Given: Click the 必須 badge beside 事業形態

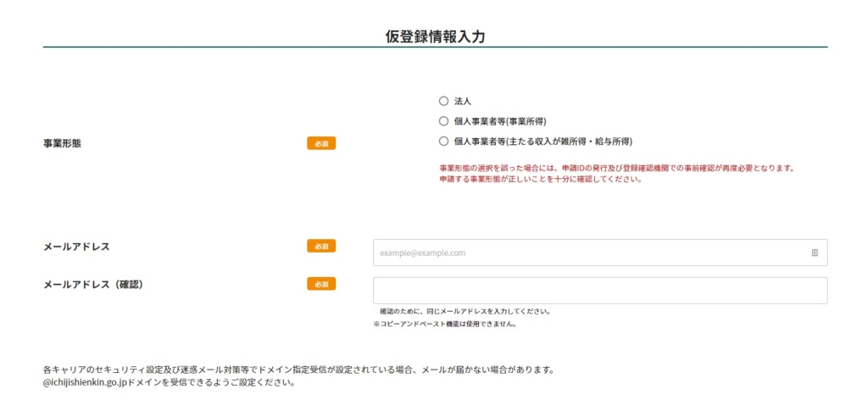Looking at the screenshot, I should tap(321, 143).
